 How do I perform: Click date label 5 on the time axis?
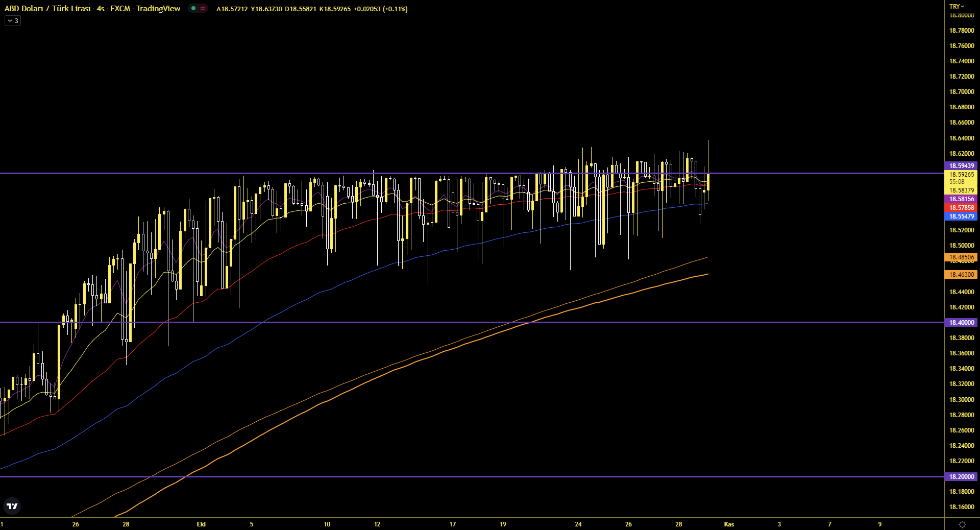click(x=251, y=524)
